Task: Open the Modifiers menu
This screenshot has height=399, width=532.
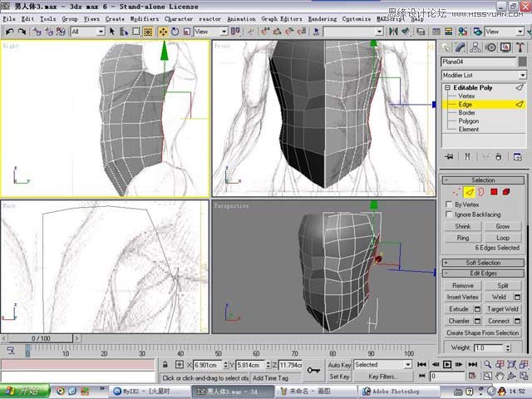Action: [x=144, y=18]
